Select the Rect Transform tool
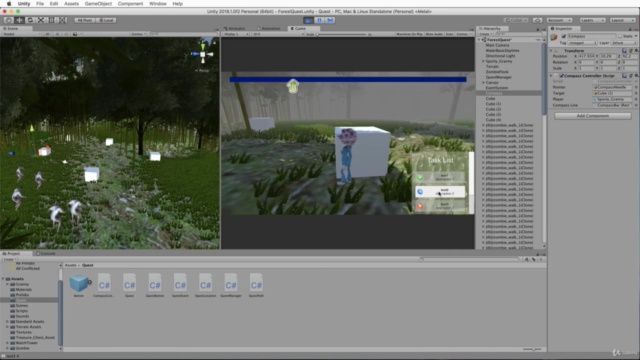The height and width of the screenshot is (360, 640). [x=51, y=20]
